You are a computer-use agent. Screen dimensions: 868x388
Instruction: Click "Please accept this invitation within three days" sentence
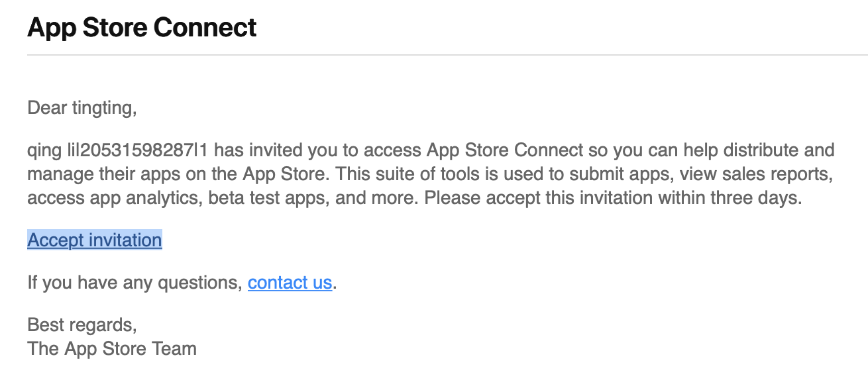(x=613, y=199)
